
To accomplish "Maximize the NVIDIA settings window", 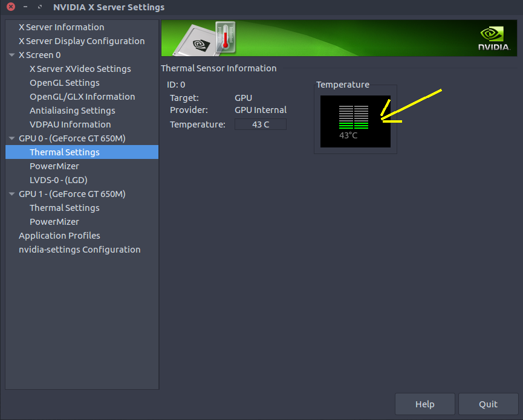I will 40,7.
